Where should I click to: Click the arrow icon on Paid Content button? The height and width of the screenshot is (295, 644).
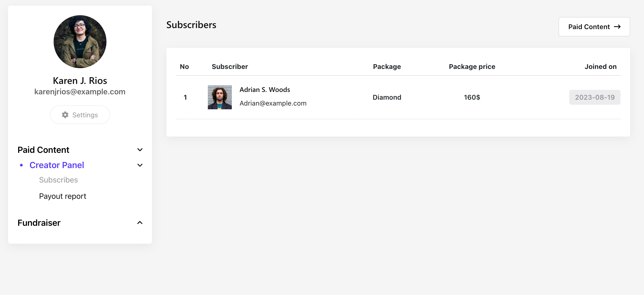(617, 27)
